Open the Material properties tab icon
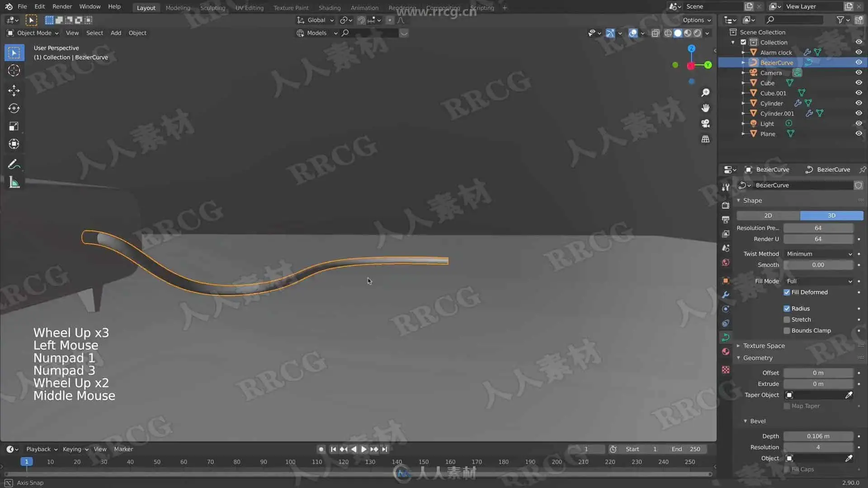Viewport: 868px width, 488px height. tap(726, 352)
